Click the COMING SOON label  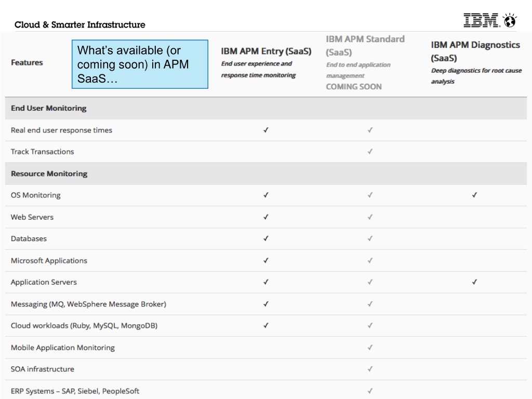353,87
